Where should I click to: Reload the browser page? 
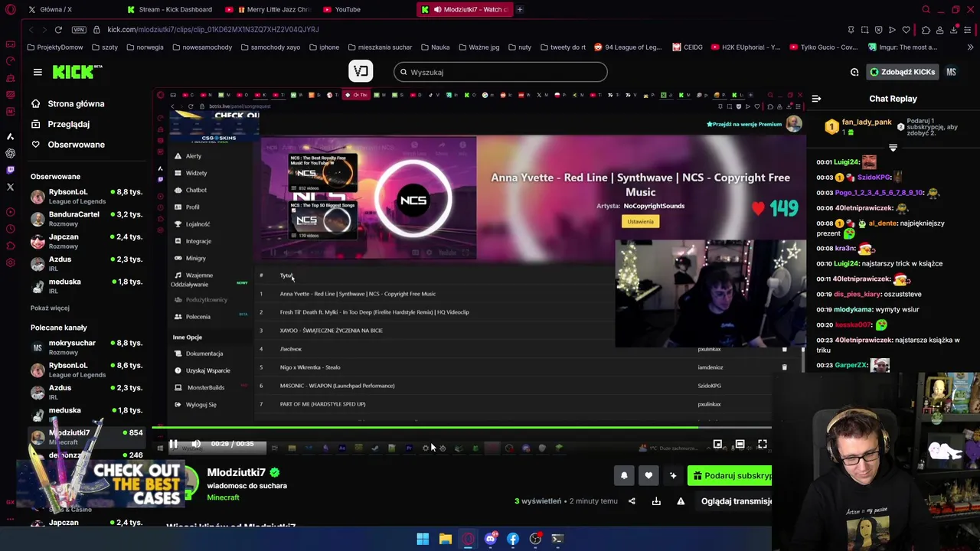(x=58, y=29)
